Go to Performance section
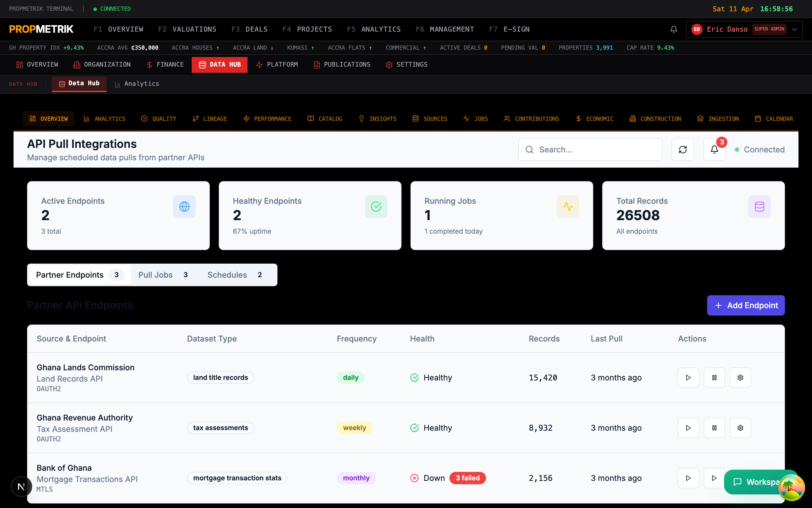 pos(267,119)
